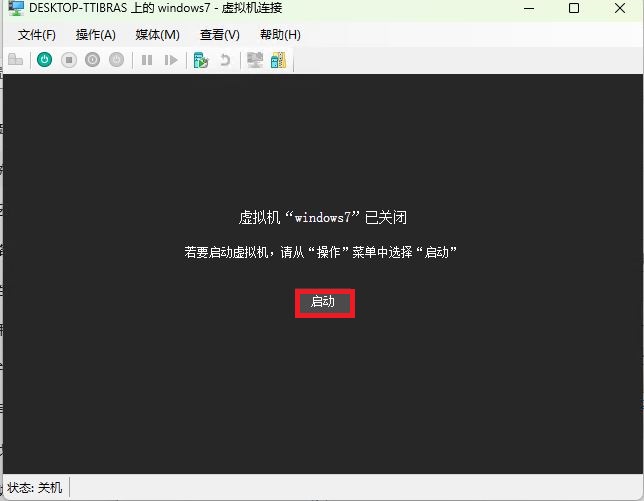Create a checkpoint via toolbar icon
The width and height of the screenshot is (644, 501).
pyautogui.click(x=201, y=60)
